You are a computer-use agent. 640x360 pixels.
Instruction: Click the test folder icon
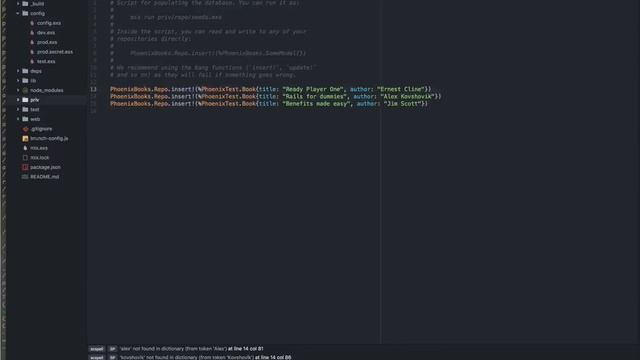[x=25, y=109]
